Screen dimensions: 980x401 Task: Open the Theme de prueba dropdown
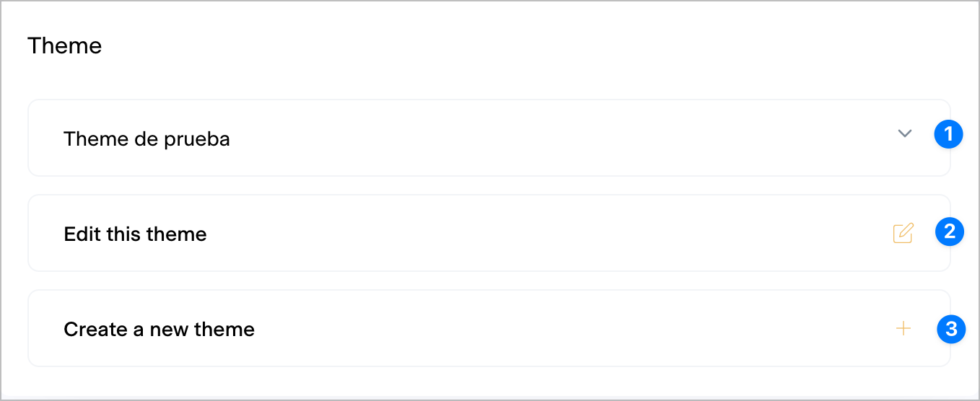pos(489,138)
